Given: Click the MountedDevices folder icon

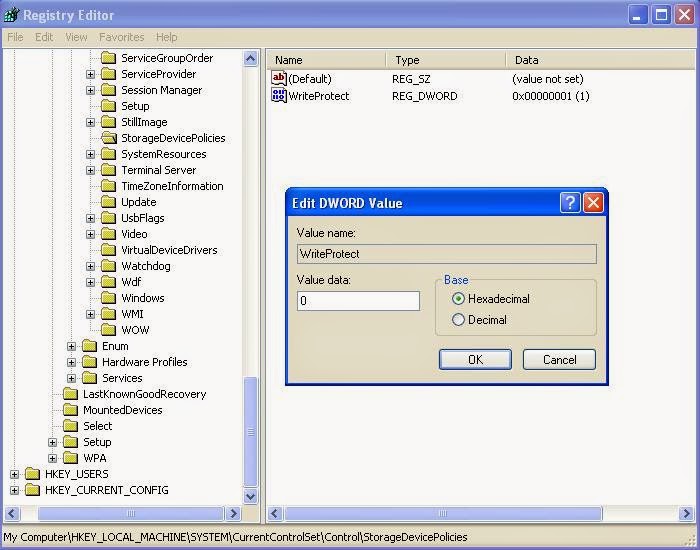Looking at the screenshot, I should click(x=71, y=410).
